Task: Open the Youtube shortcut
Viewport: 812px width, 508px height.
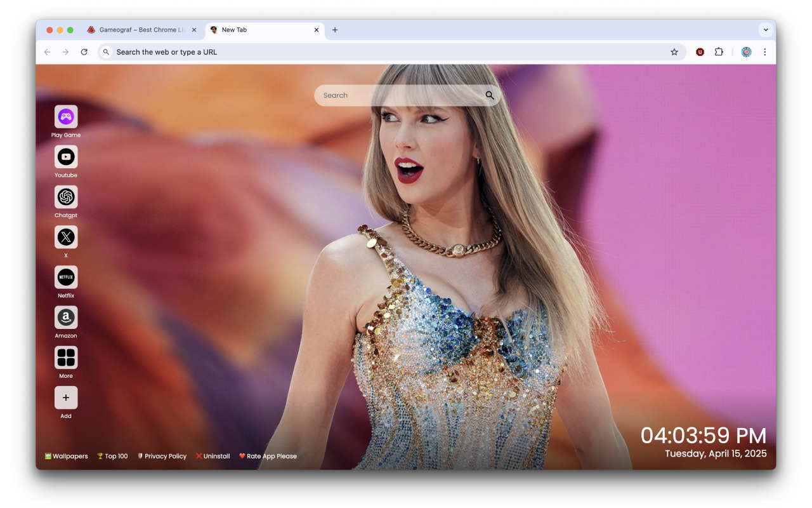Action: pos(66,156)
